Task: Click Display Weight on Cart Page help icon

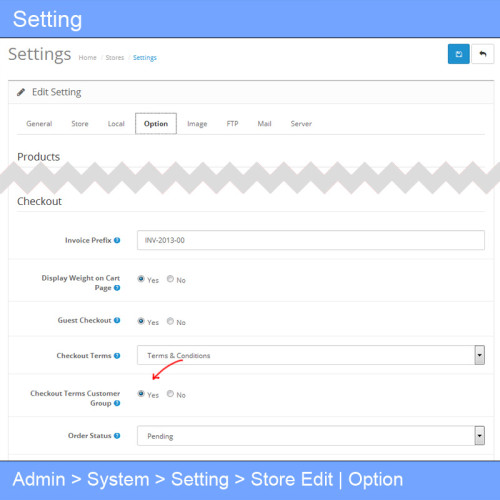Action: pos(117,288)
